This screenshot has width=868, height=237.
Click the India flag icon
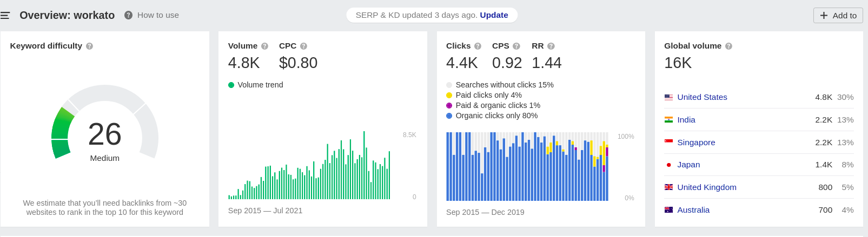click(x=668, y=120)
